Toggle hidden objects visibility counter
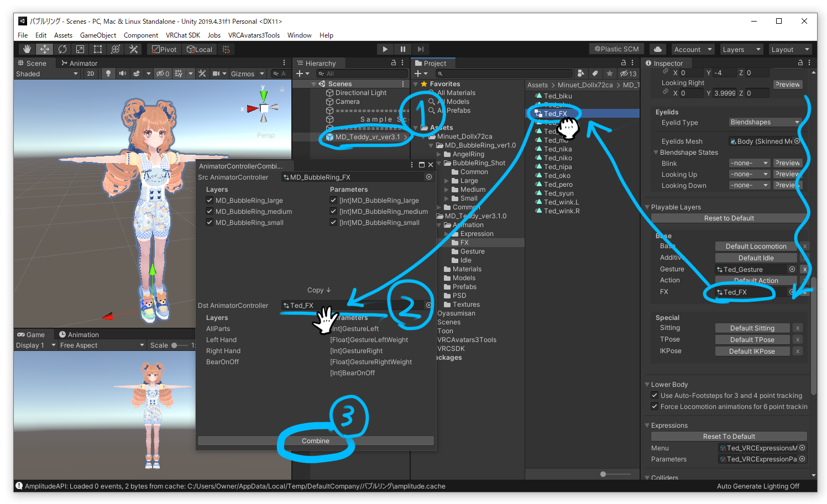This screenshot has width=827, height=504. tap(163, 73)
